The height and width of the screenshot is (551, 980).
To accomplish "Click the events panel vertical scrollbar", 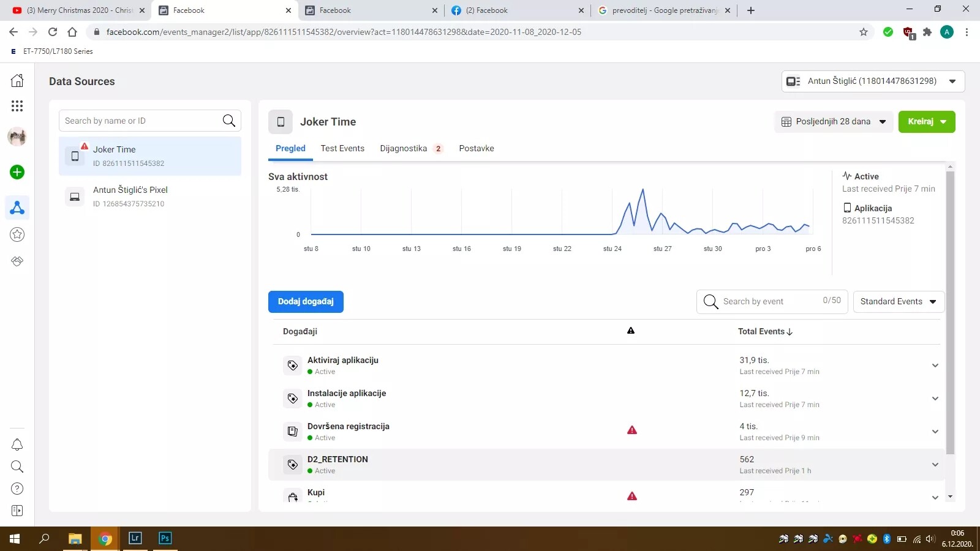I will (951, 312).
